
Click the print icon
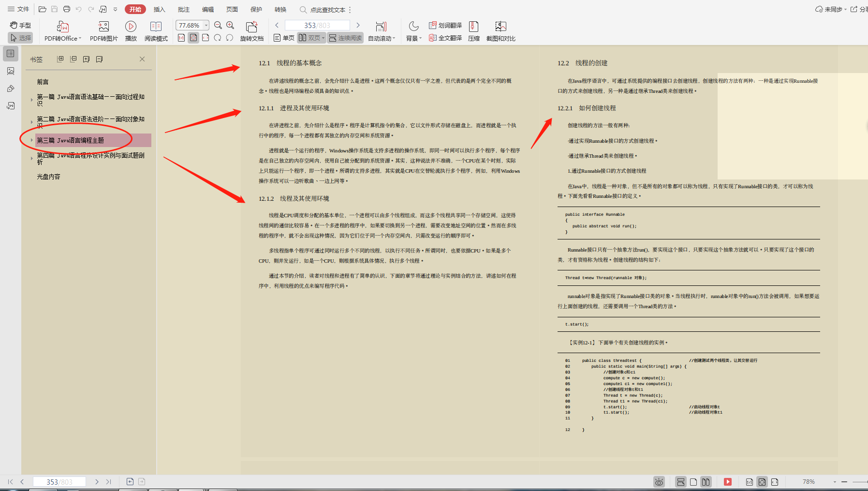[x=67, y=9]
